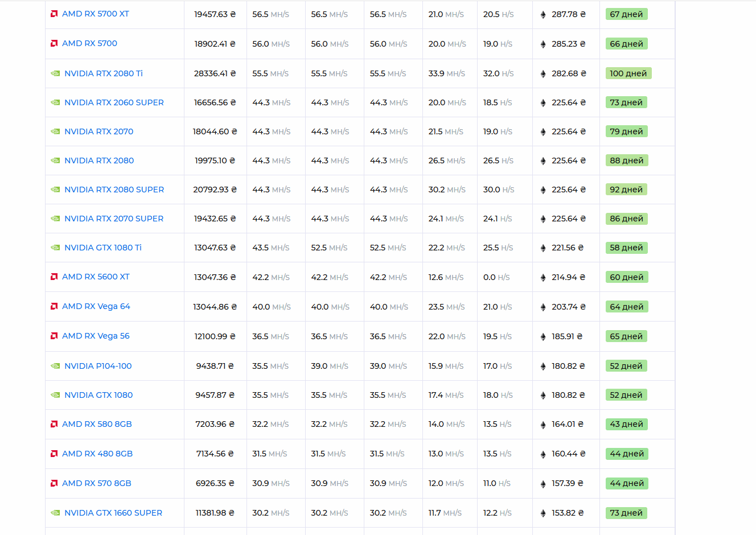The image size is (756, 535).
Task: Click the price 6926.35 ₴
Action: coord(215,483)
